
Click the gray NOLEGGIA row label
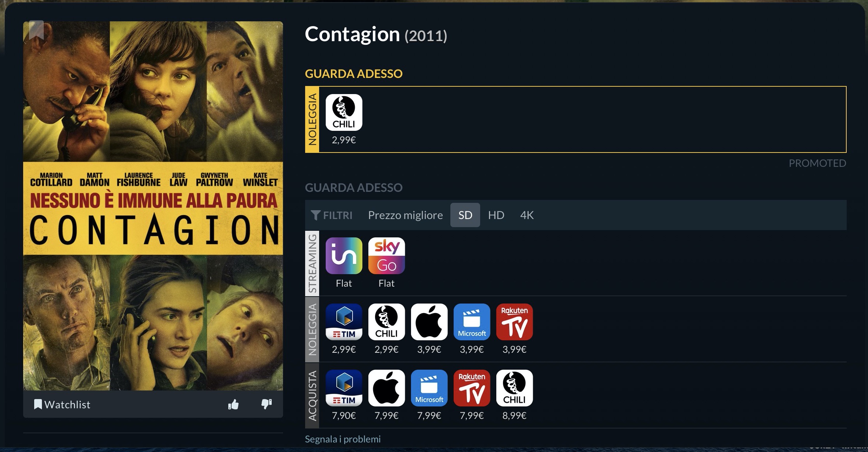tap(312, 330)
